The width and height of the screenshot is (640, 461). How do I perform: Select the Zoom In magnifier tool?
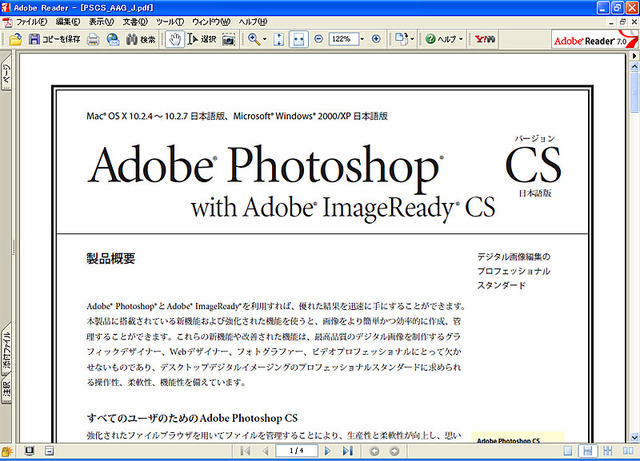(x=254, y=39)
